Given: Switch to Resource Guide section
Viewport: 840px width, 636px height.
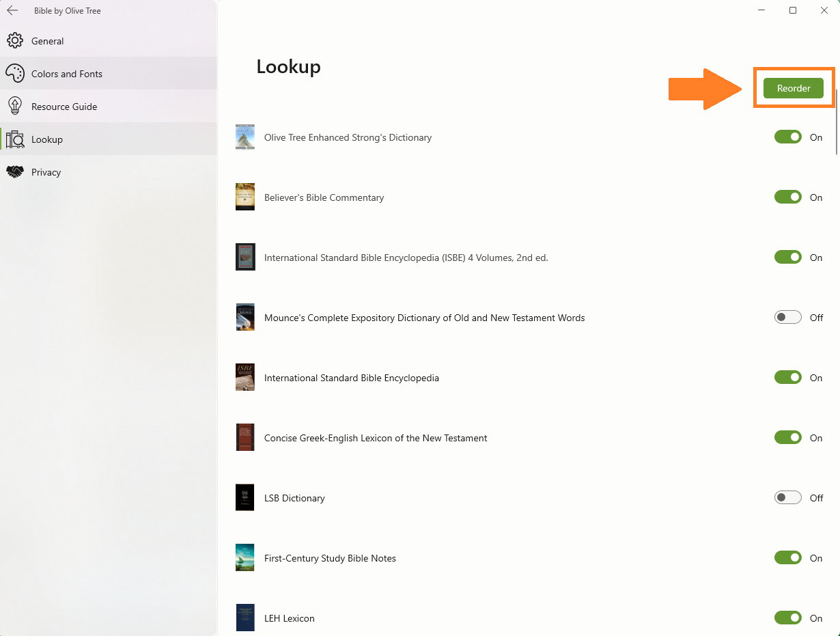Looking at the screenshot, I should pos(109,107).
